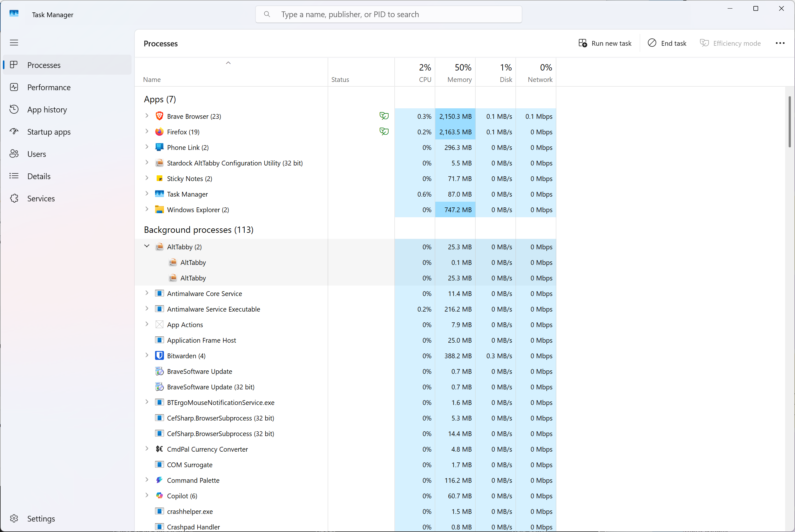
Task: Click the Phone Link app icon
Action: click(159, 147)
